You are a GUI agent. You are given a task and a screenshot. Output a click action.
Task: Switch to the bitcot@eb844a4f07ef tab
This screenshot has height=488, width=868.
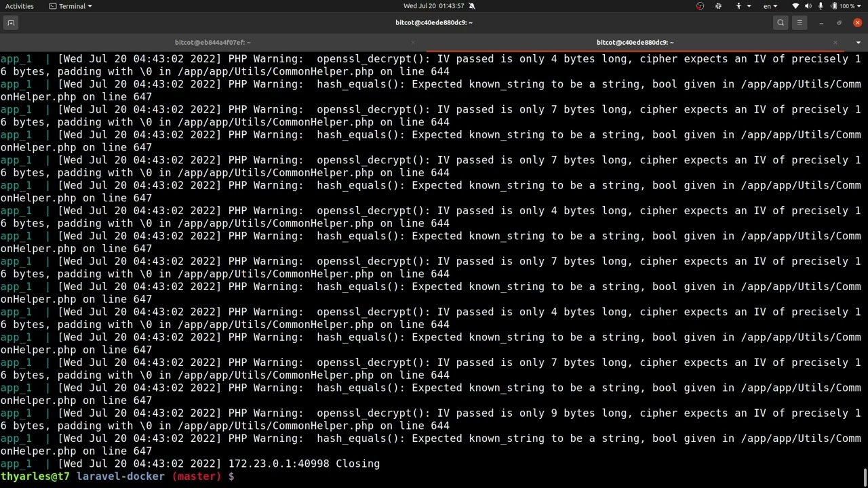point(212,42)
